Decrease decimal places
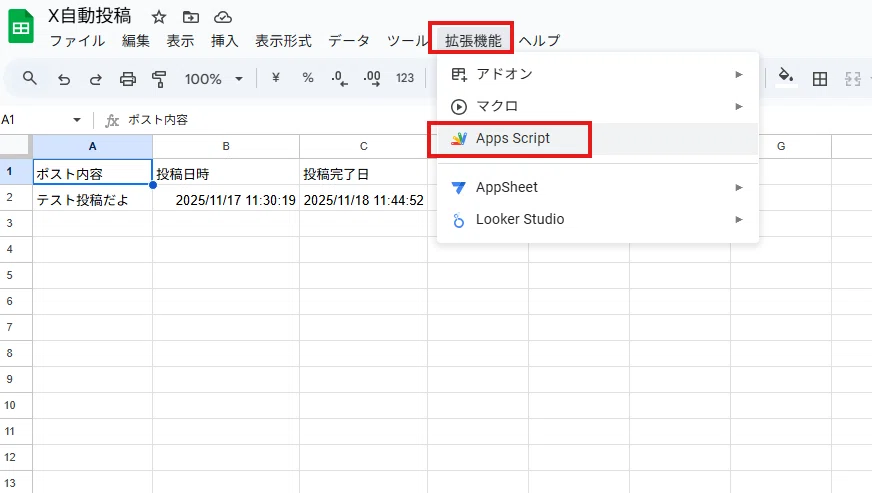Image resolution: width=872 pixels, height=493 pixels. click(339, 78)
